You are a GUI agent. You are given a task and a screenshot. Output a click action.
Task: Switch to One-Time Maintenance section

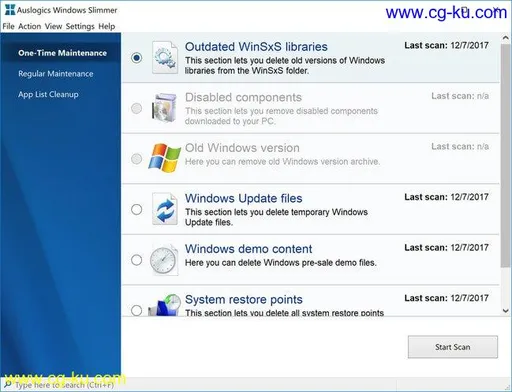point(62,53)
